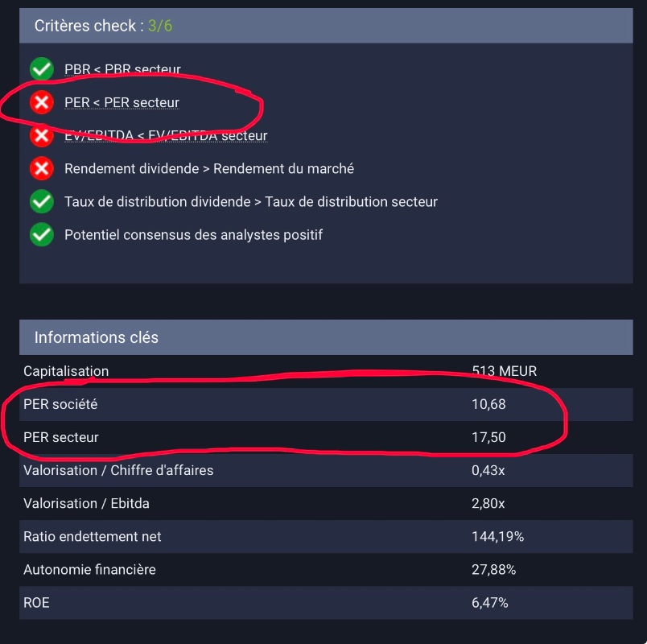
Task: Select "Potentiel consensus des analystes positif" text
Action: pos(193,235)
